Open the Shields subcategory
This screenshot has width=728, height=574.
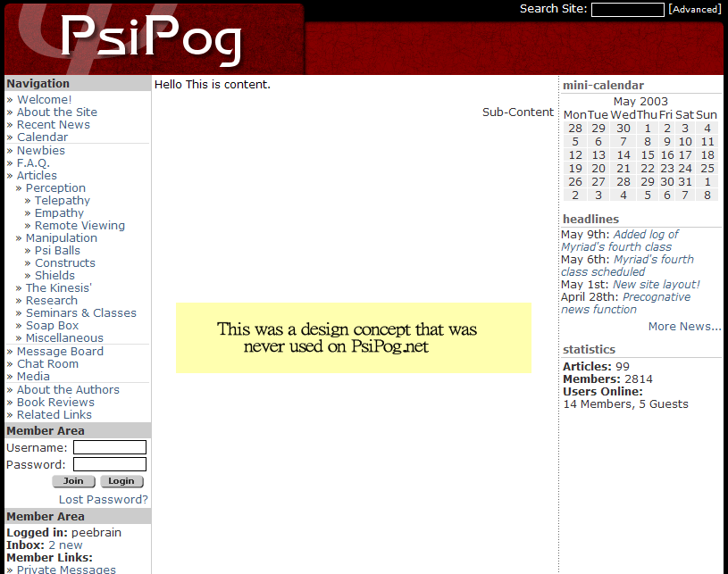point(54,276)
